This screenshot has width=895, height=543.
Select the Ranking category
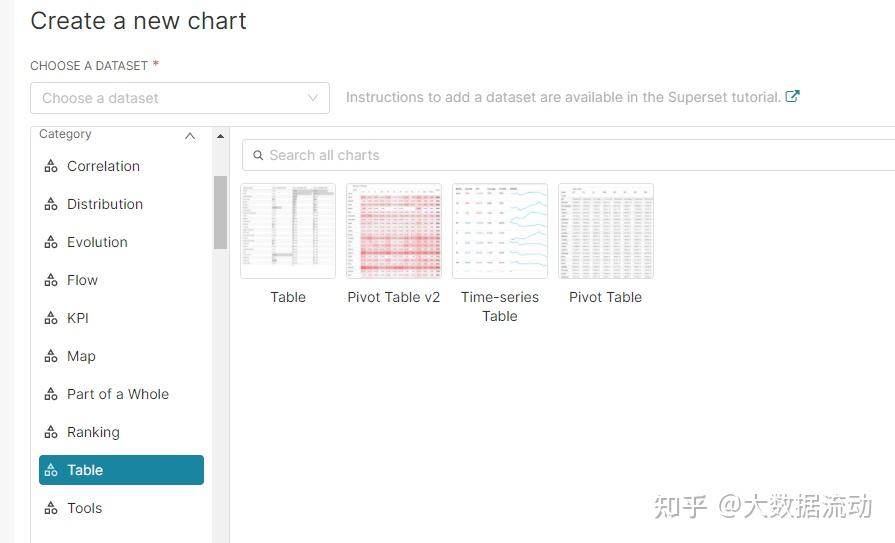pyautogui.click(x=93, y=432)
